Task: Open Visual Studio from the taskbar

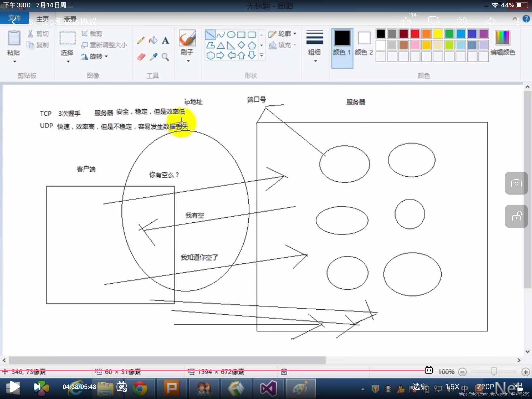Action: click(268, 388)
